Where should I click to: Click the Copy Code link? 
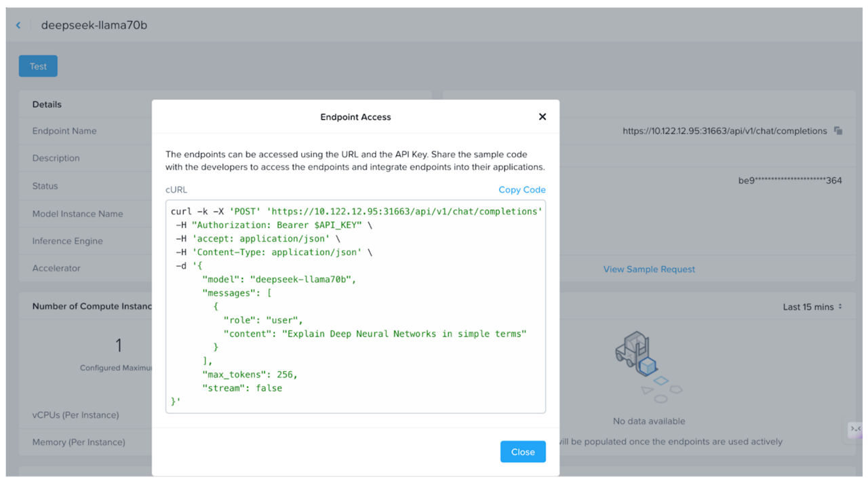tap(521, 189)
